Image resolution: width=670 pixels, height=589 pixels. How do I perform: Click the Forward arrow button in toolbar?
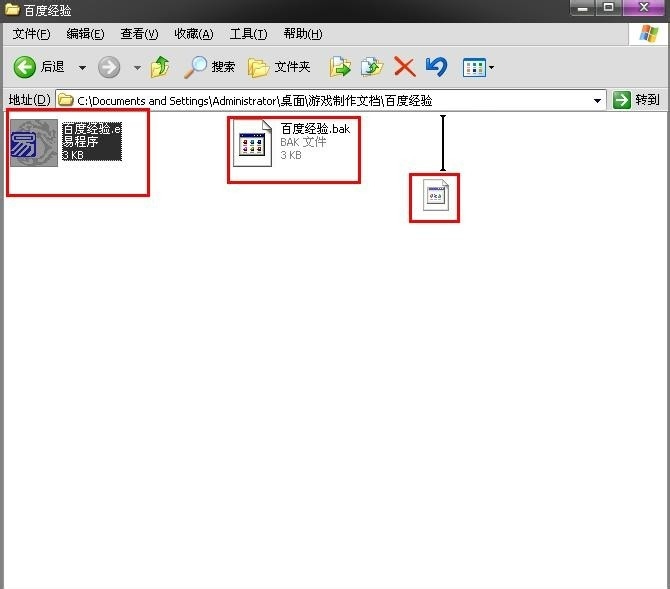click(109, 67)
